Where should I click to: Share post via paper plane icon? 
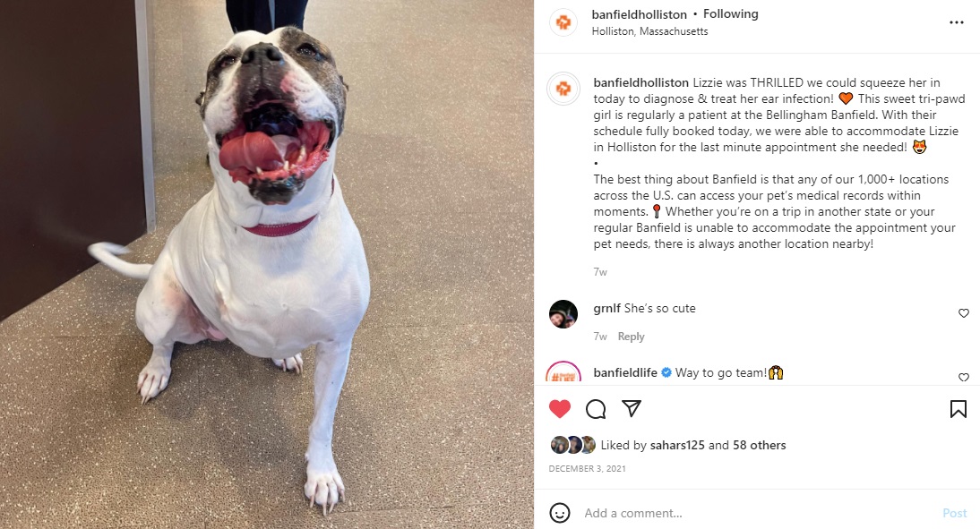coord(632,408)
